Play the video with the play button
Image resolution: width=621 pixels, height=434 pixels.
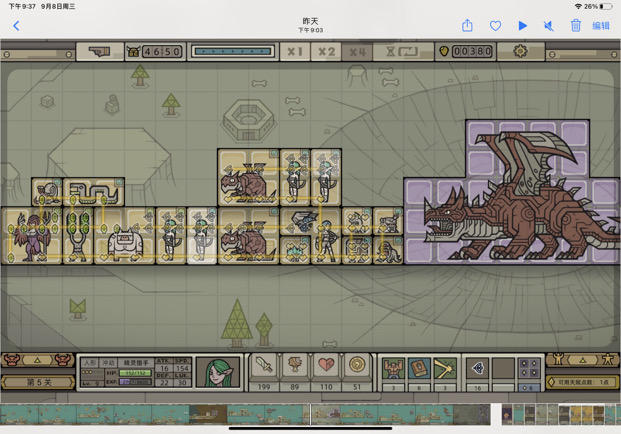tap(523, 26)
